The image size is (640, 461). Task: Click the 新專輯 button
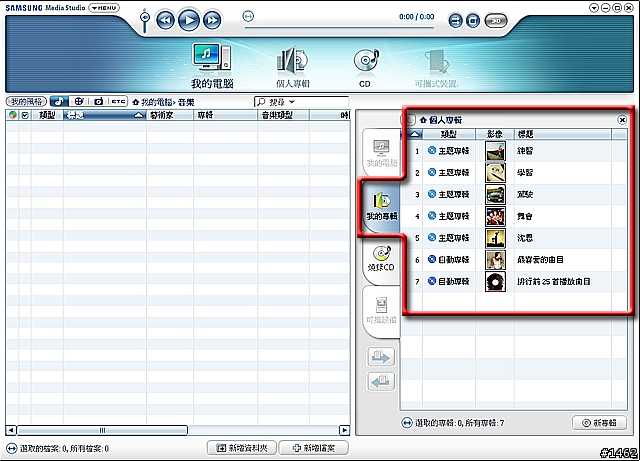click(600, 423)
